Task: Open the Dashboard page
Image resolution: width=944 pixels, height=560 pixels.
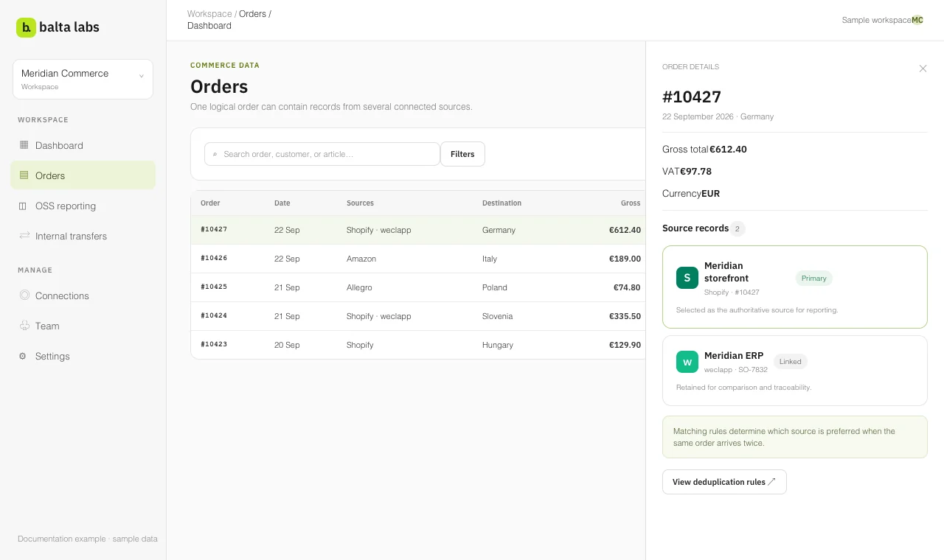Action: tap(83, 145)
